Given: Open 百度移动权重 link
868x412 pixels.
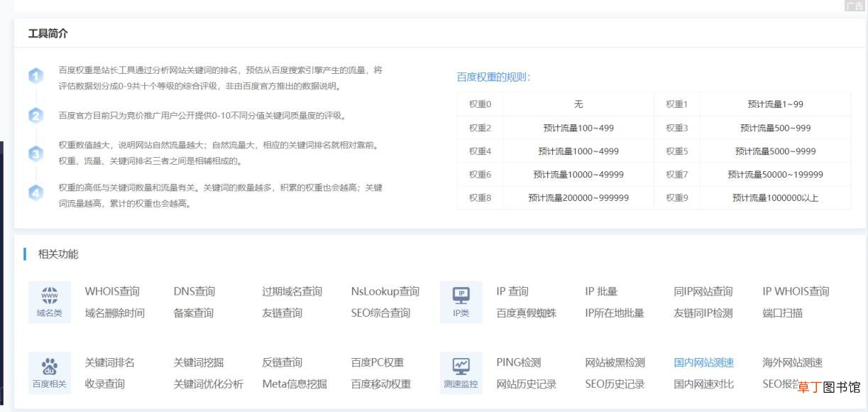Looking at the screenshot, I should click(x=381, y=384).
